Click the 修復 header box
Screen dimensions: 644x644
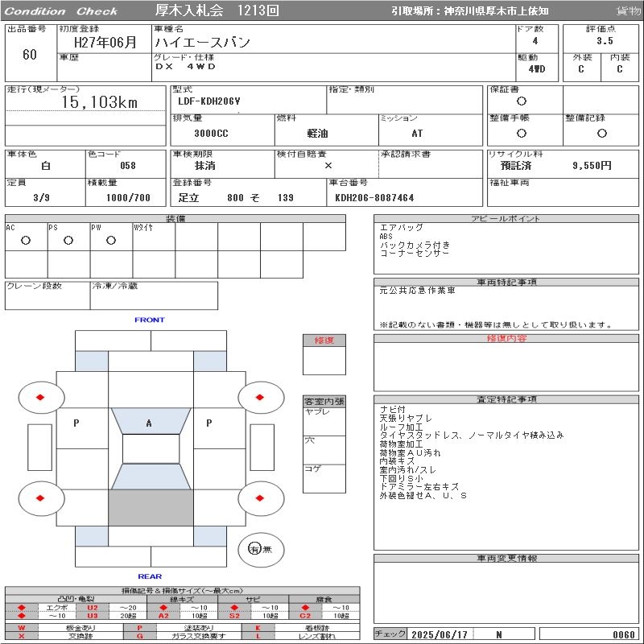pyautogui.click(x=324, y=340)
